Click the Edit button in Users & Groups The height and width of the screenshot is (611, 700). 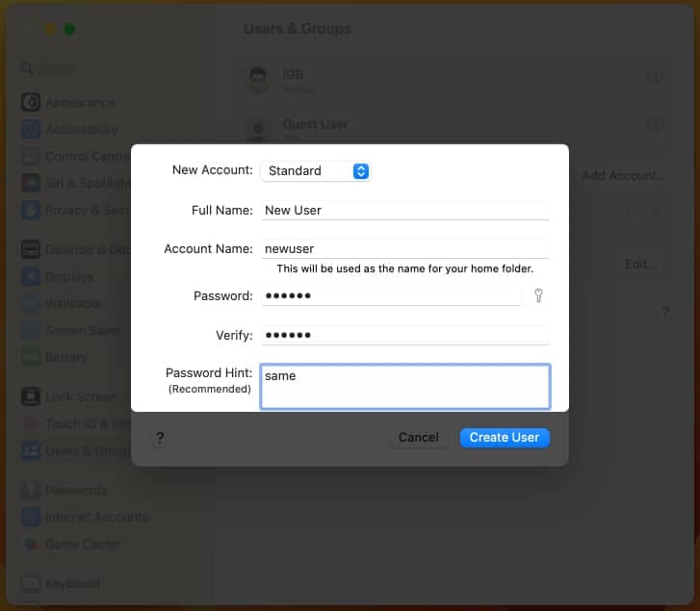640,265
